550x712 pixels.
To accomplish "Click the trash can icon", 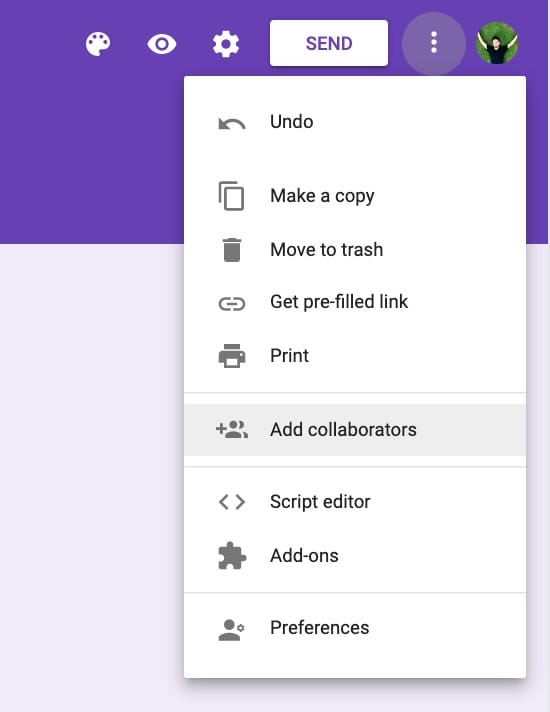I will (x=232, y=250).
